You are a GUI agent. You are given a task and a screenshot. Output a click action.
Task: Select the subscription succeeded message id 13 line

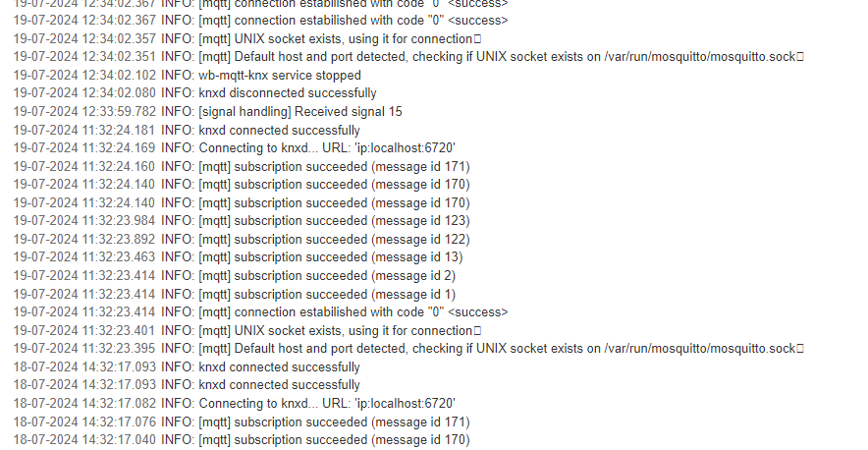[x=238, y=257]
